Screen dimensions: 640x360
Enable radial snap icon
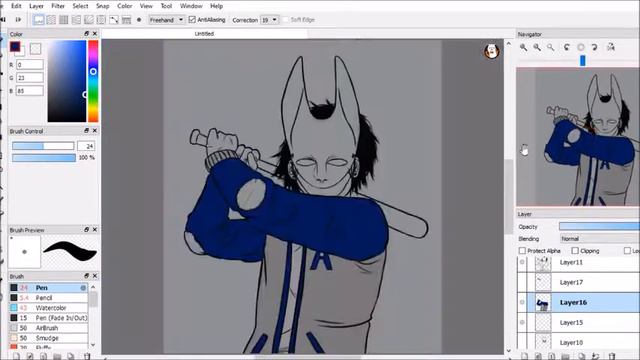tap(89, 20)
